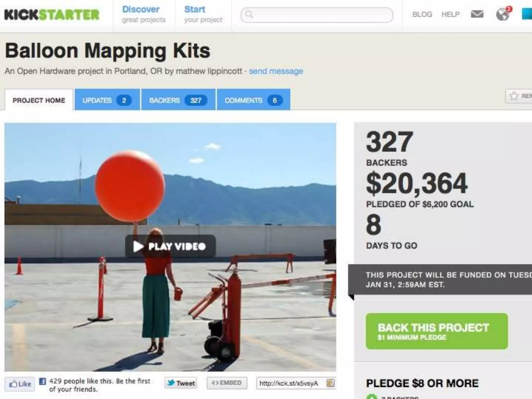Click the star remind icon
The image size is (532, 399).
pyautogui.click(x=514, y=96)
